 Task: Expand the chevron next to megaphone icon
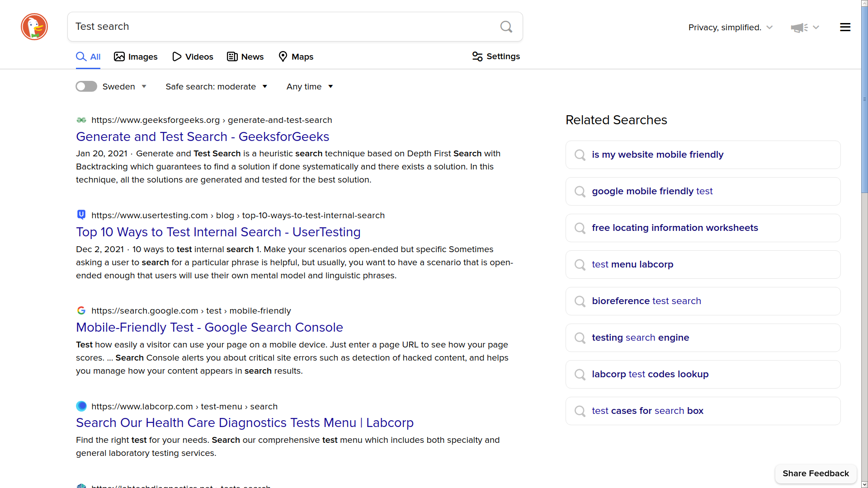pos(816,28)
